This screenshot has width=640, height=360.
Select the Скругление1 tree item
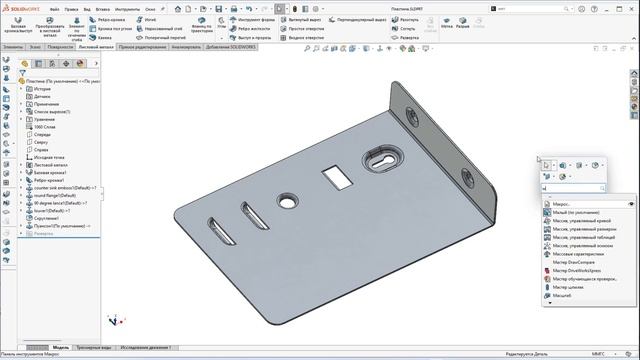point(42,218)
